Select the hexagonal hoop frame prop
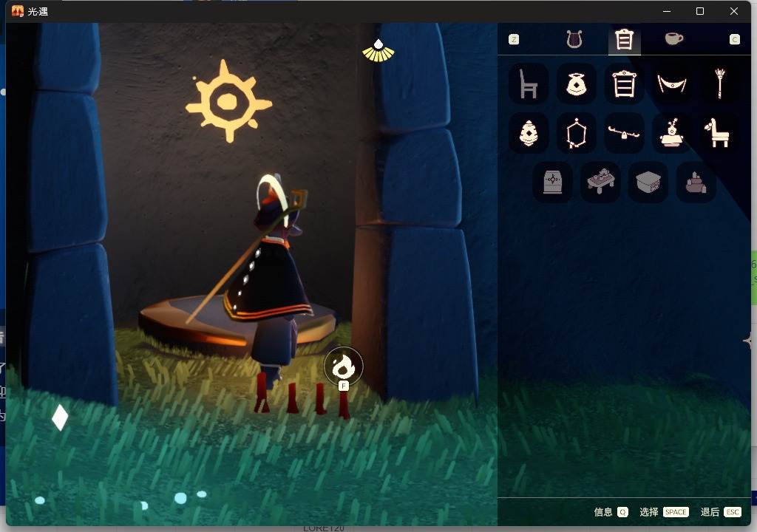The image size is (757, 532). tap(577, 133)
